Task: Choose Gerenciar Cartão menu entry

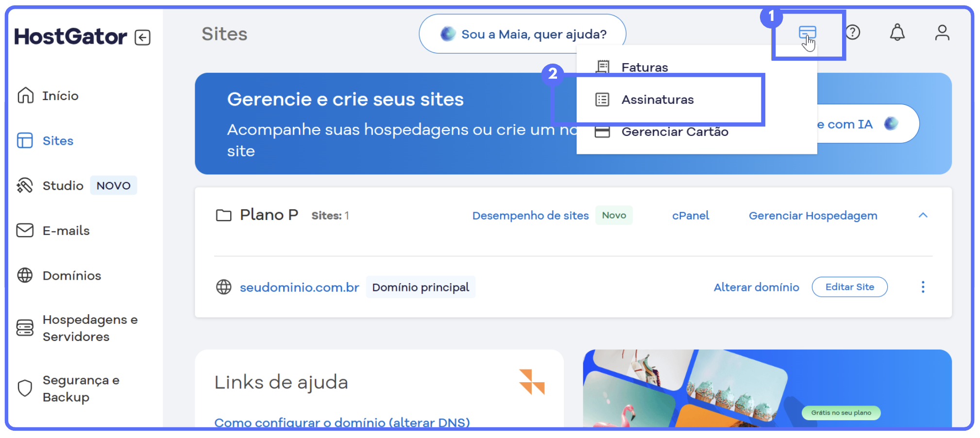Action: tap(675, 132)
